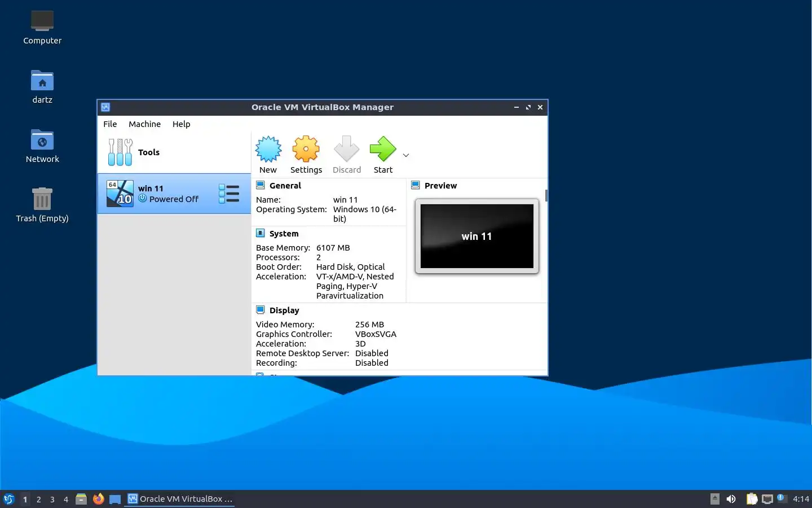Click the details pane vertical scrollbar

click(546, 196)
